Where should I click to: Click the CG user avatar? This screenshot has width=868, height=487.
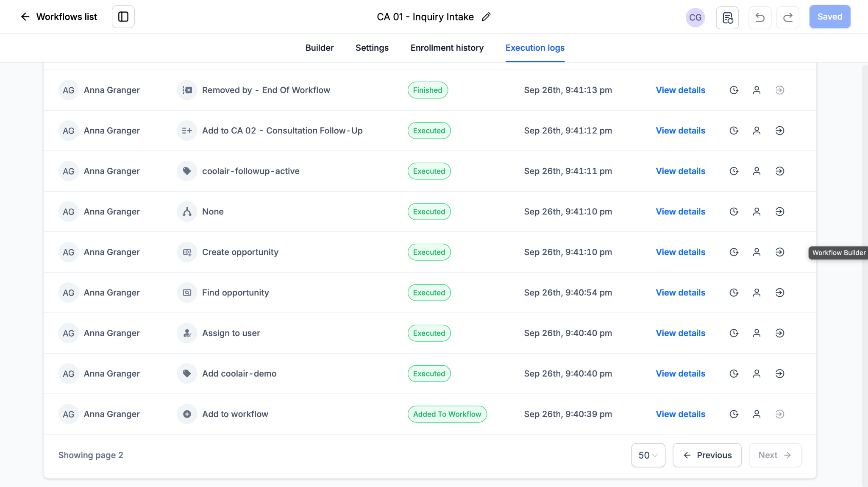695,17
